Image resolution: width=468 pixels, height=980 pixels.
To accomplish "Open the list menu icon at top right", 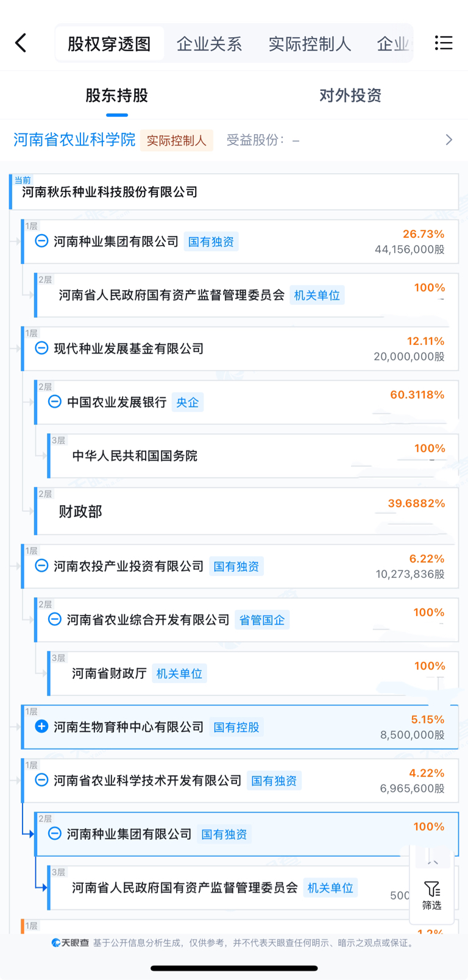I will 444,43.
